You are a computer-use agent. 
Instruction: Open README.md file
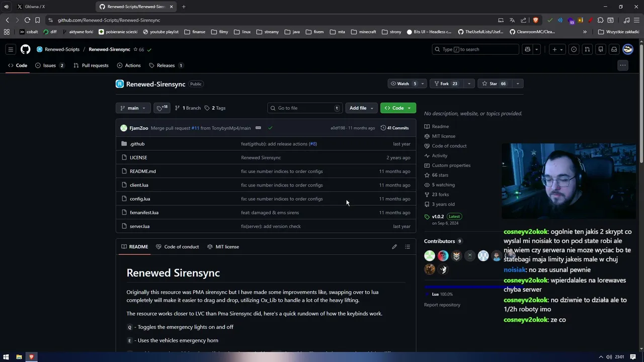click(143, 171)
